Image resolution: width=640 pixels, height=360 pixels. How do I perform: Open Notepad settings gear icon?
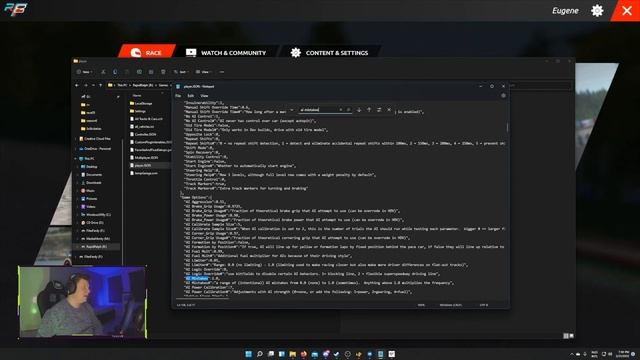pyautogui.click(x=503, y=96)
